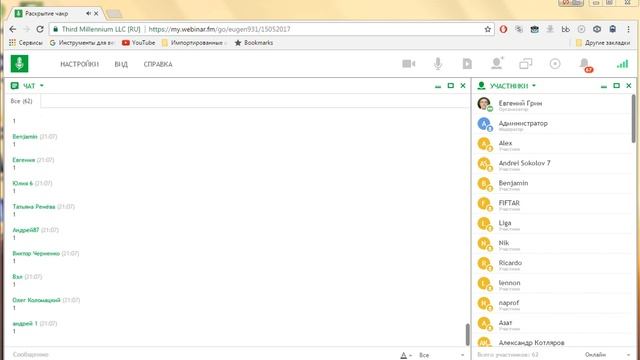640x360 pixels.
Task: Bookmark this page with star icon
Action: 487,29
